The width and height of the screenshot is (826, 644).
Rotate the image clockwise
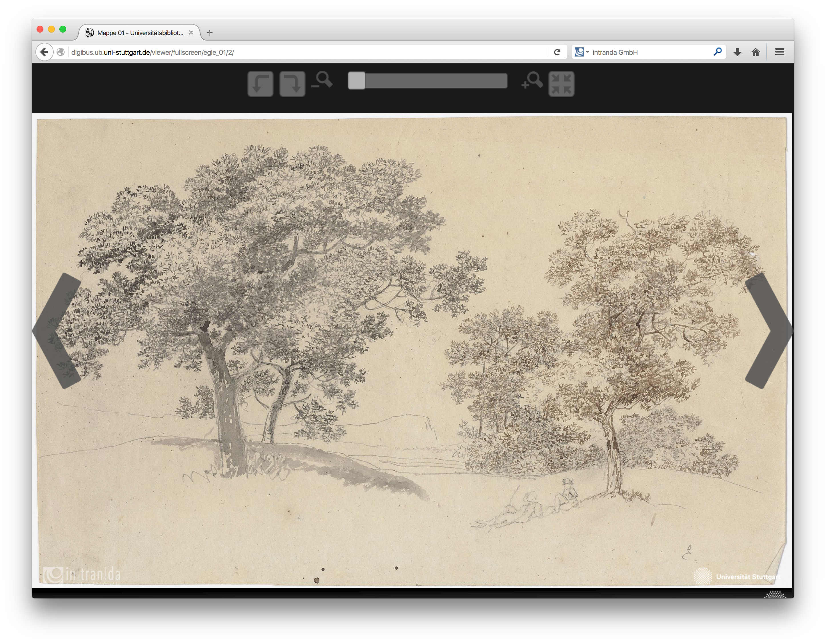pyautogui.click(x=292, y=84)
